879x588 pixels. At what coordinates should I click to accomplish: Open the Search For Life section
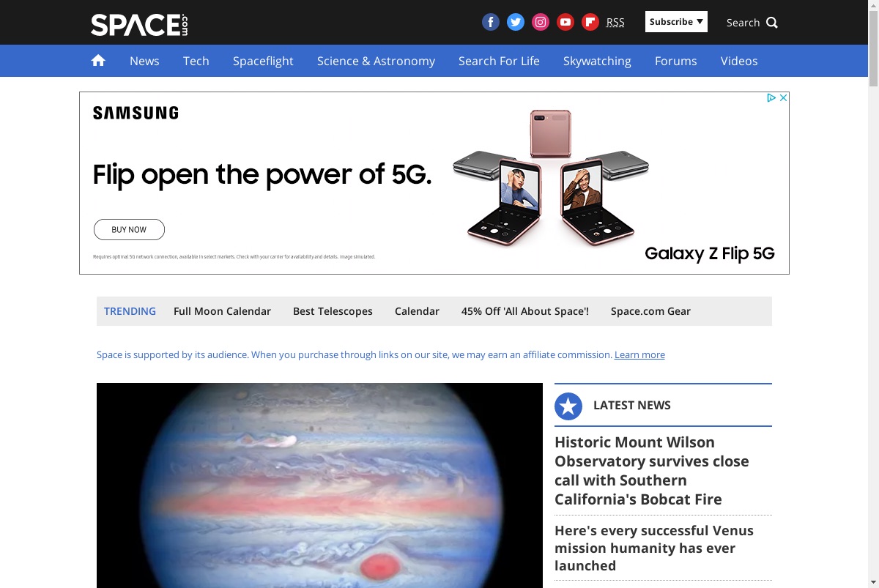pyautogui.click(x=499, y=61)
